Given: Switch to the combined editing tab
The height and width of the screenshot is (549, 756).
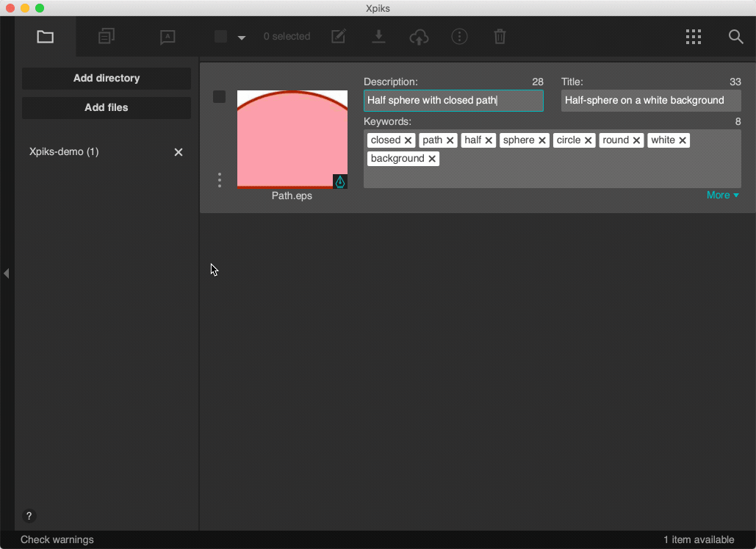Looking at the screenshot, I should coord(107,36).
